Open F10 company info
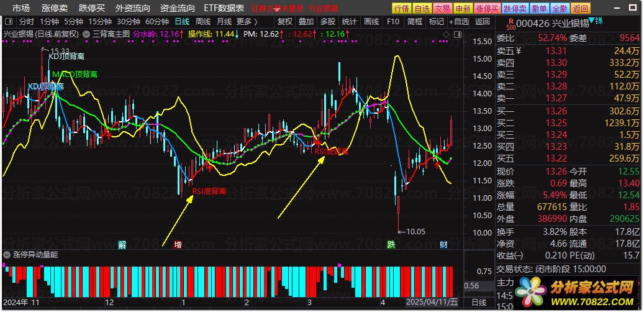 pyautogui.click(x=393, y=22)
